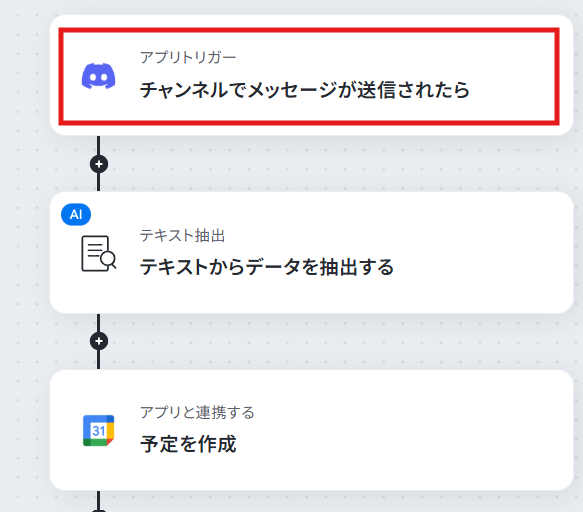Select the red-outlined Discord trigger card

pos(309,76)
